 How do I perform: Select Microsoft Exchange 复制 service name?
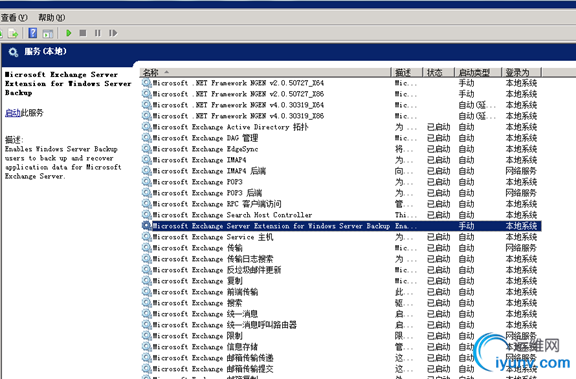[197, 281]
